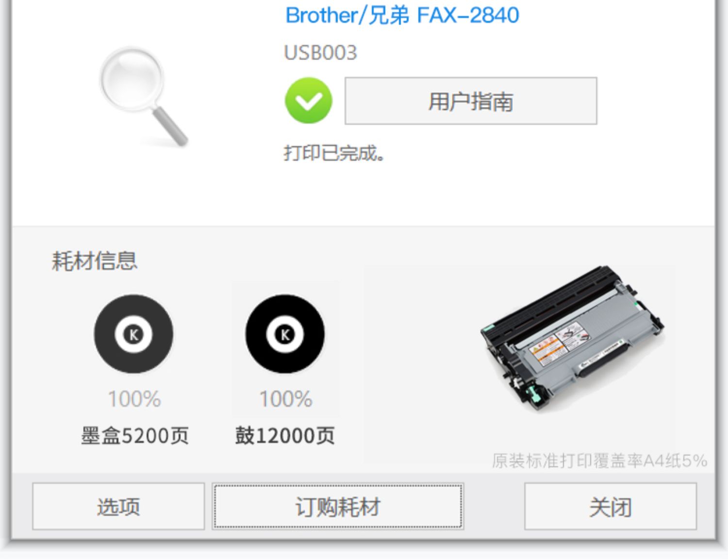
Task: Click the green checkmark status icon
Action: click(x=309, y=100)
